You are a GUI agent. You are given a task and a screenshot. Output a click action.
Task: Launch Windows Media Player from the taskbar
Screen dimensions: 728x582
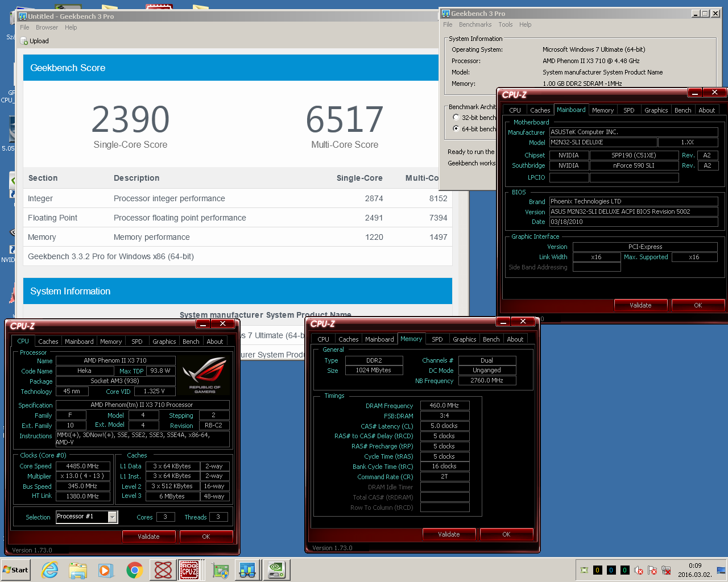coord(106,569)
